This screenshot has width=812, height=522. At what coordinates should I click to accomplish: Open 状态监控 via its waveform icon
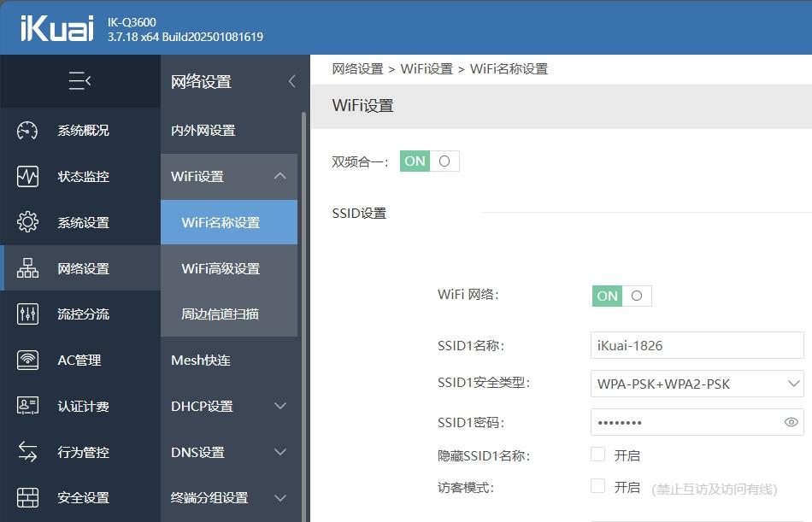tap(27, 177)
